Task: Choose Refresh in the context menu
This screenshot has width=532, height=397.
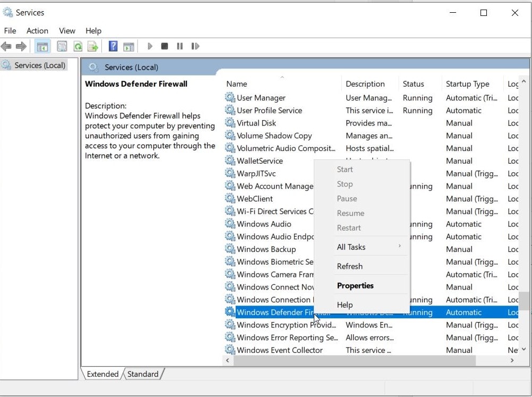Action: (x=350, y=266)
